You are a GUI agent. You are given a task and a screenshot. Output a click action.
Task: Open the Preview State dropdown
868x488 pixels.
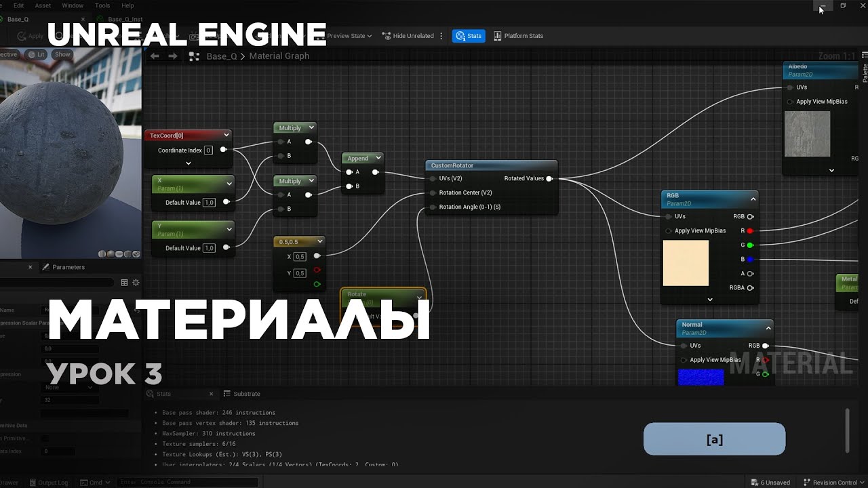coord(350,36)
